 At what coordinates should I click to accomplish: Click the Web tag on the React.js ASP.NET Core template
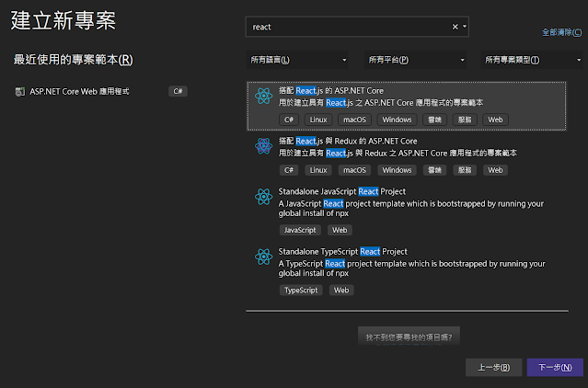point(495,120)
